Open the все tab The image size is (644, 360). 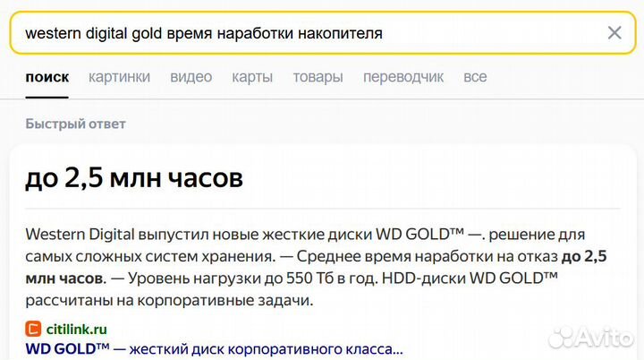point(475,77)
